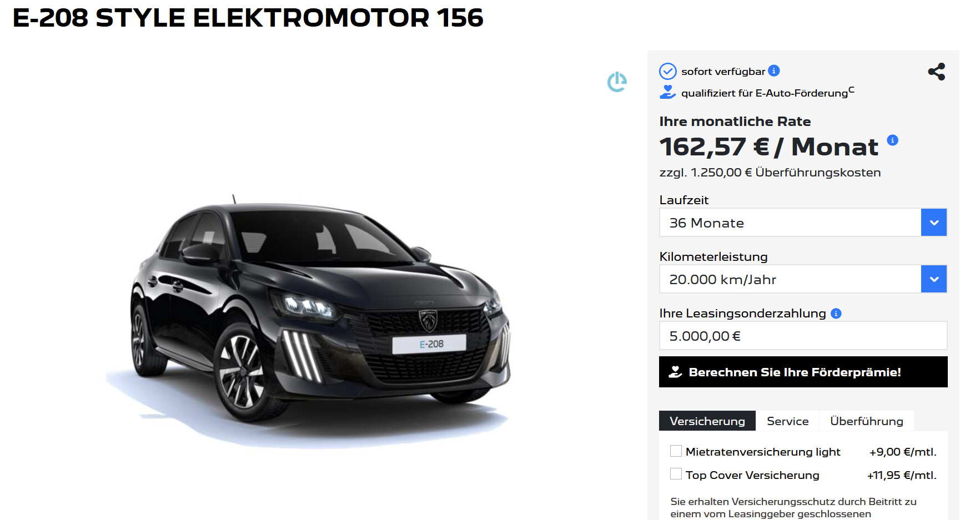Expand the Laufzeit dropdown arrow
980x520 pixels.
pyautogui.click(x=934, y=223)
